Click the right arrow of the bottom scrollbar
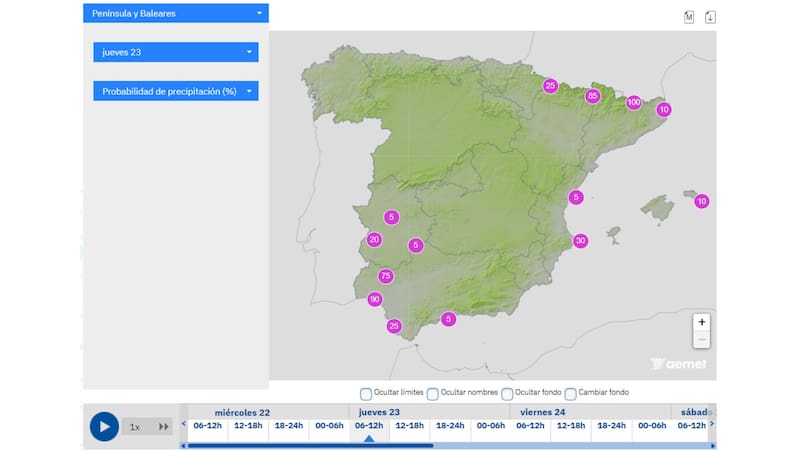This screenshot has width=800, height=450. (x=713, y=446)
